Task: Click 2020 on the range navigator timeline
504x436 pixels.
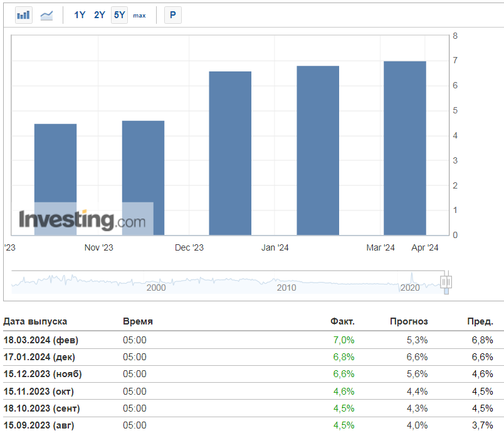Action: pos(410,288)
